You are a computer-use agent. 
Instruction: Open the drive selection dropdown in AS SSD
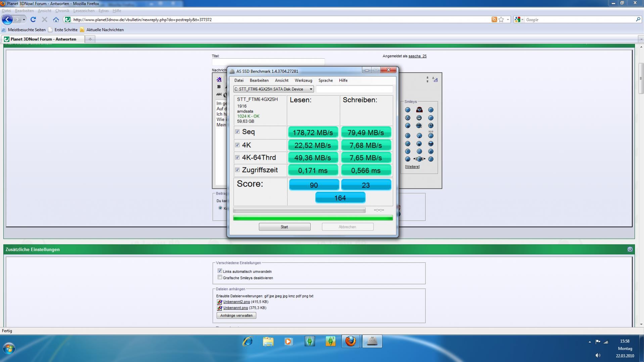[x=274, y=89]
